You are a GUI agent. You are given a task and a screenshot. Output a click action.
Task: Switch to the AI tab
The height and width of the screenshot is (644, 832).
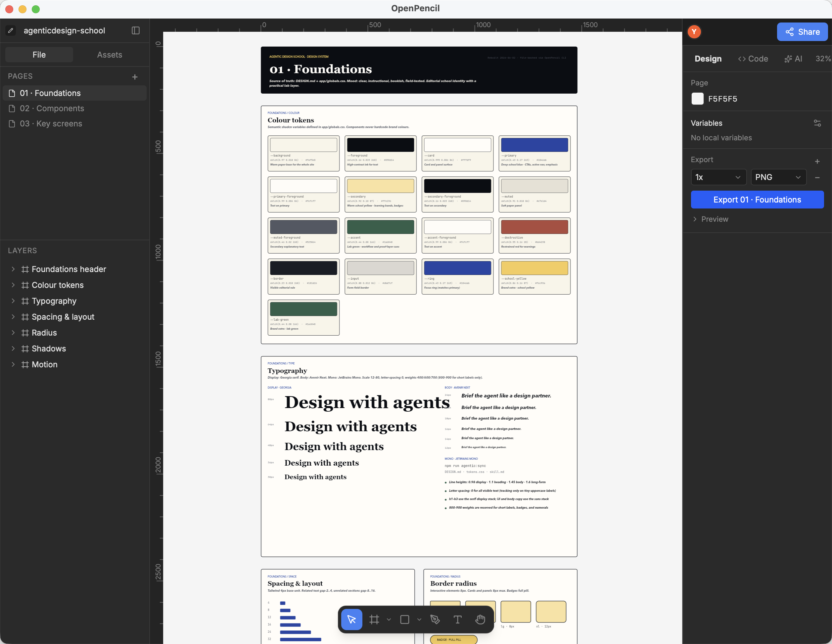point(793,59)
